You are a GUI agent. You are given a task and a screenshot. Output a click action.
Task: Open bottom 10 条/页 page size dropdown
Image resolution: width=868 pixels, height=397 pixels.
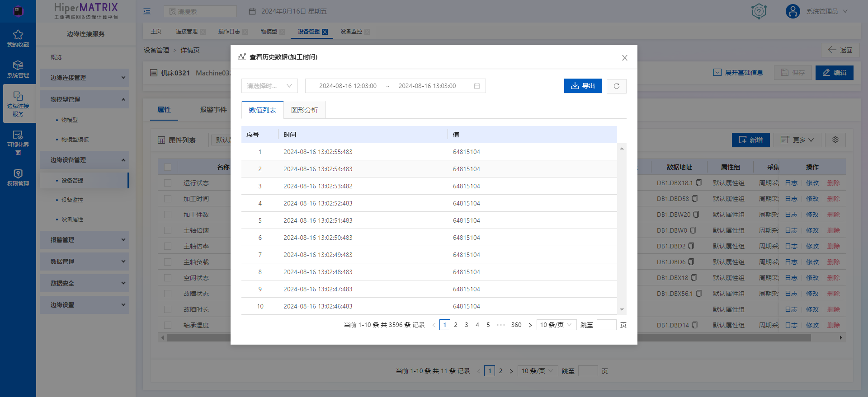point(538,371)
